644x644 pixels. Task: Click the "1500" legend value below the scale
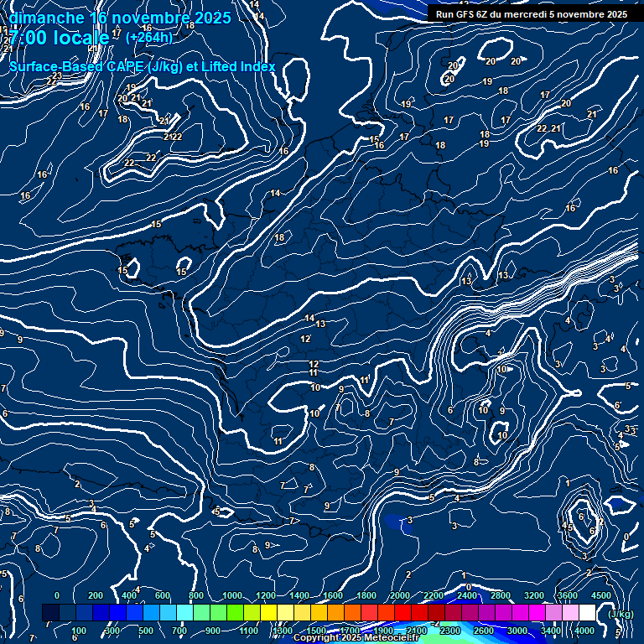point(316,631)
